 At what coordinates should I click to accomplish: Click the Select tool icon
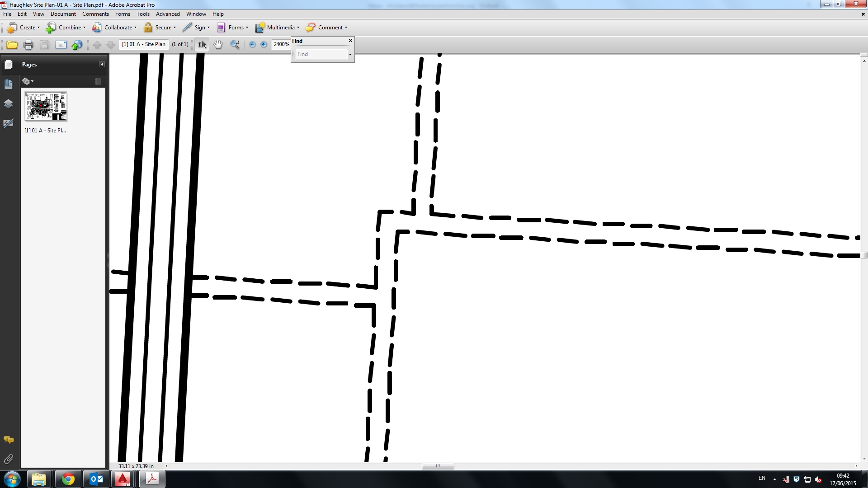[x=202, y=44]
